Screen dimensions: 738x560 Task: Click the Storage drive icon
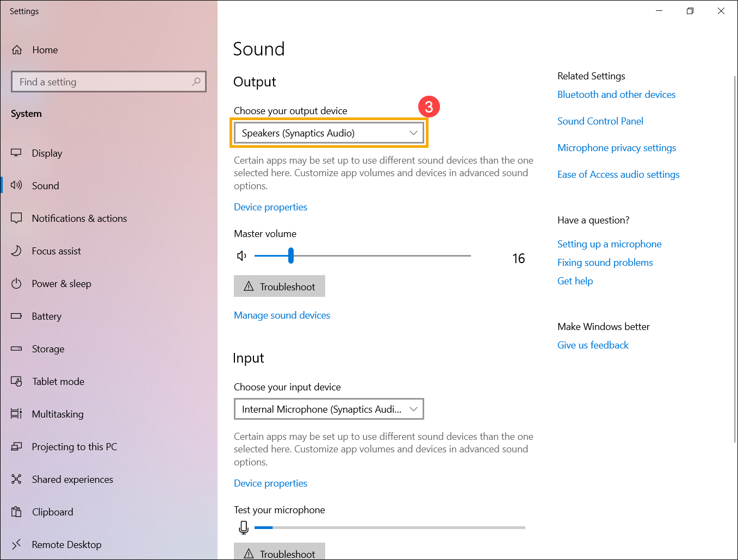(16, 349)
